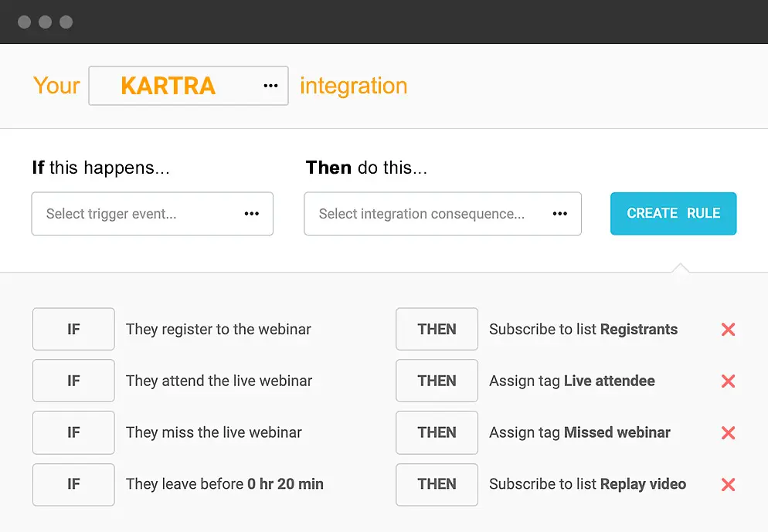Click IF for the early-leave rule
Screen dimensions: 768x532
[73, 484]
